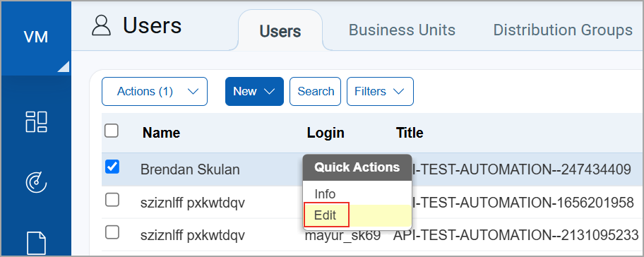Sort by the Login column header
The image size is (644, 257).
click(326, 133)
